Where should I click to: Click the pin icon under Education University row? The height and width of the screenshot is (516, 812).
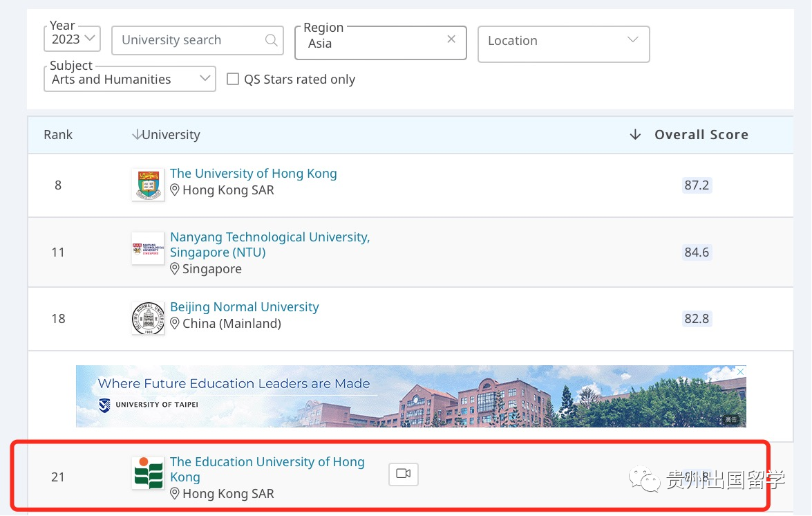pos(175,494)
